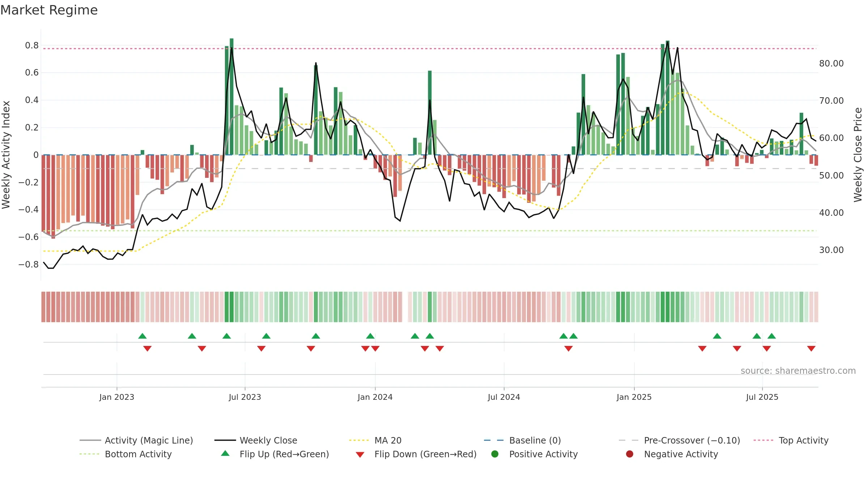Toggle Flip Up (Red→Green) legend entry
Viewport: 868px width, 488px height.
coord(275,454)
